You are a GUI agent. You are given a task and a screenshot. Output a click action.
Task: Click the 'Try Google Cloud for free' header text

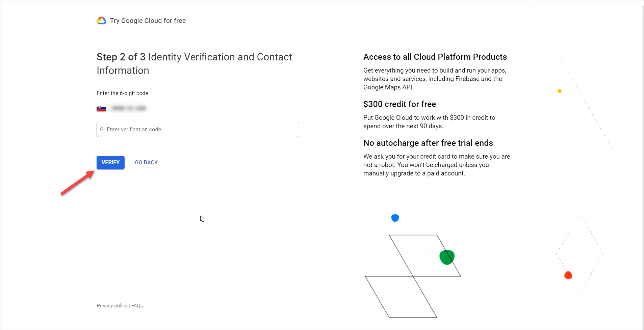click(x=148, y=21)
